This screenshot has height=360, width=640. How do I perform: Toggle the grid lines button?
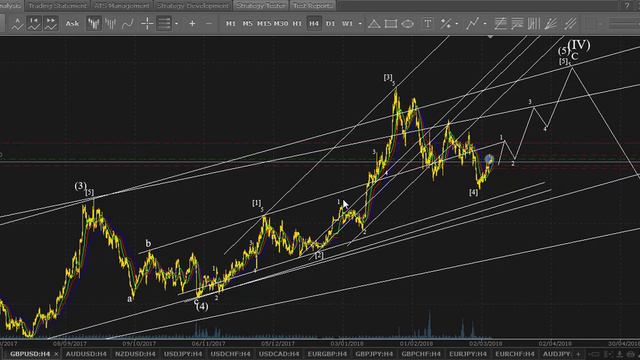coord(164,24)
